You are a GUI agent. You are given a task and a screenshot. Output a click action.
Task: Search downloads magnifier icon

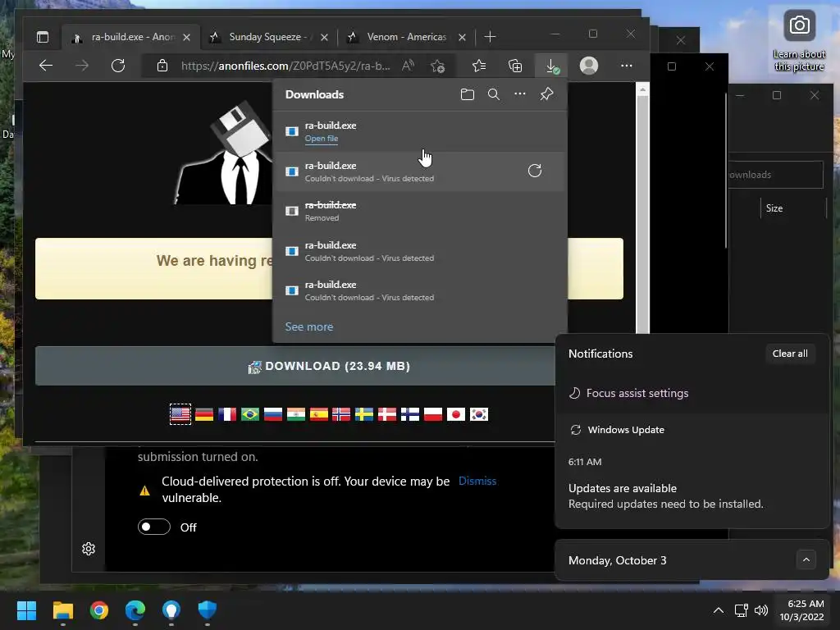[x=493, y=94]
